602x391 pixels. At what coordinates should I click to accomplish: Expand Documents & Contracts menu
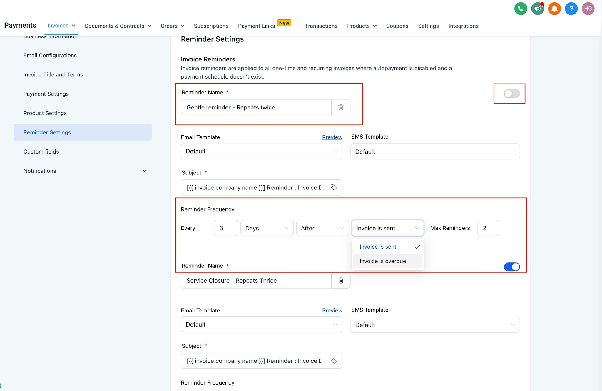point(118,26)
